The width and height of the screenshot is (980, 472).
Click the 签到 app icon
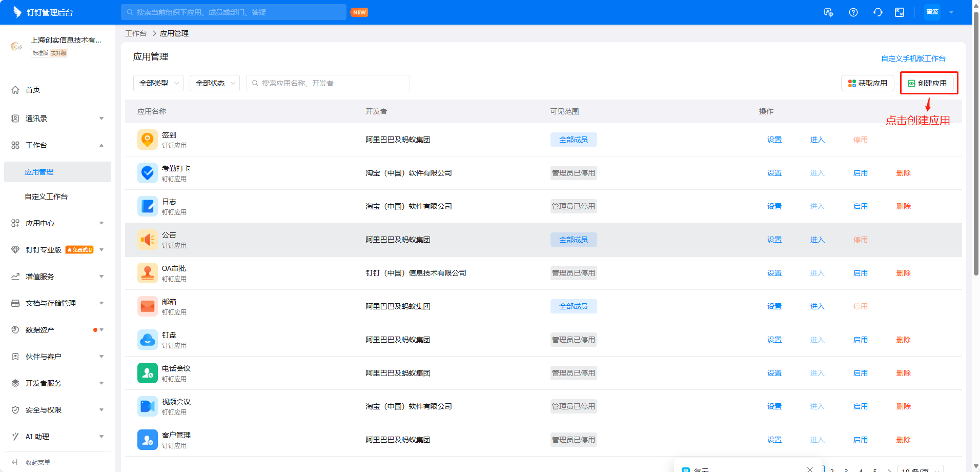pyautogui.click(x=147, y=140)
